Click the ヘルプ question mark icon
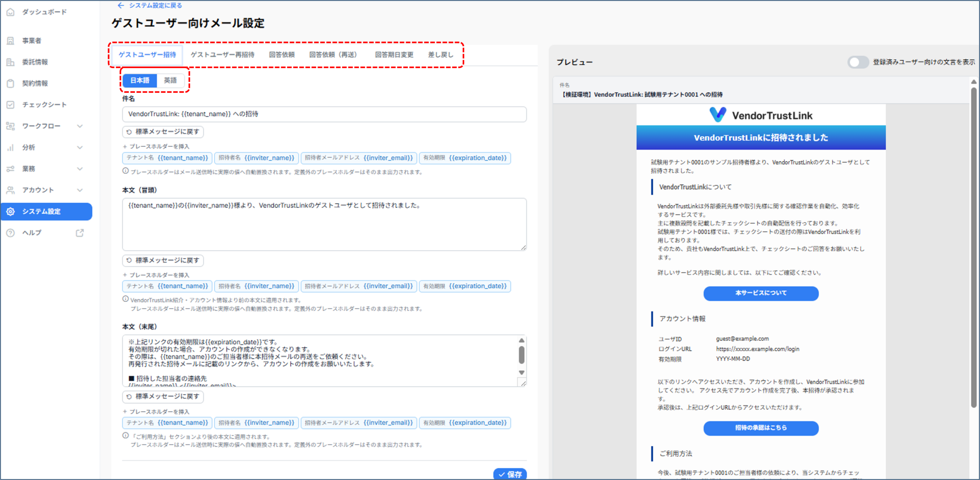Image resolution: width=980 pixels, height=480 pixels. tap(11, 233)
